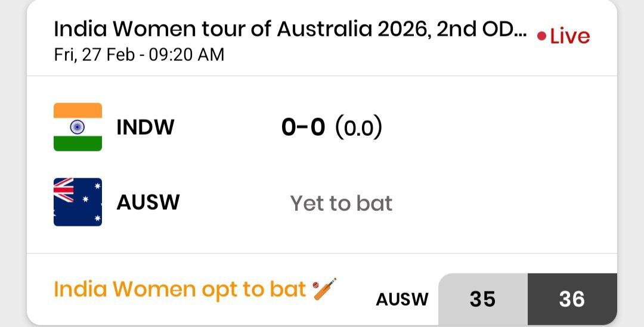This screenshot has width=644, height=327.
Task: Tap the Union Jack on Australia's flag
Action: pyautogui.click(x=64, y=190)
